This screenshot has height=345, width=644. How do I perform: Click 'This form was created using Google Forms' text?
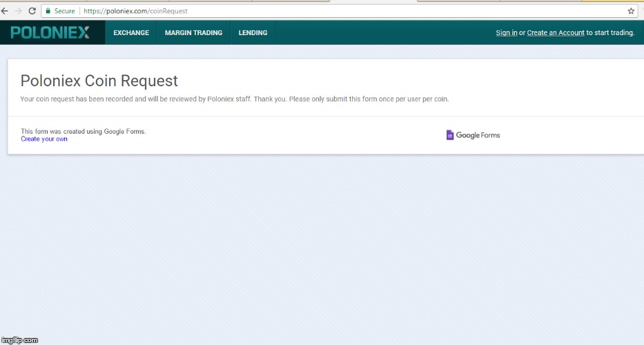click(x=84, y=131)
